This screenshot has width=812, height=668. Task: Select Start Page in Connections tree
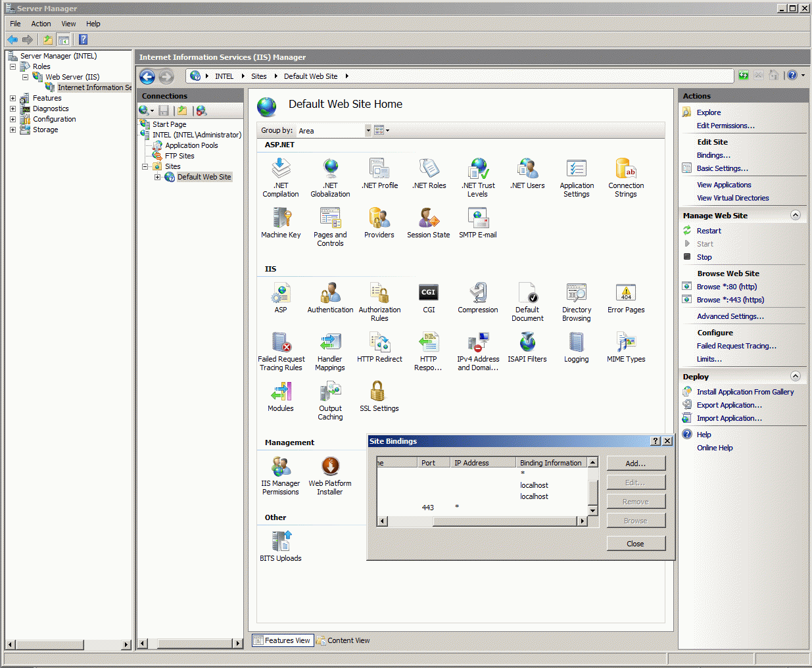[169, 124]
